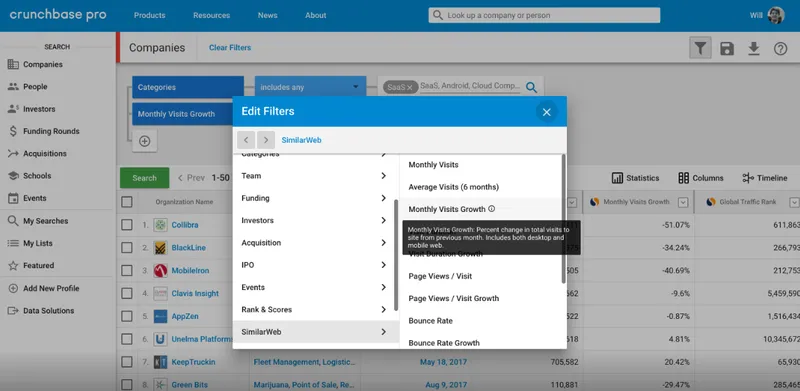Open Acquisitions in the sidebar
Image resolution: width=800 pixels, height=391 pixels.
click(37, 153)
